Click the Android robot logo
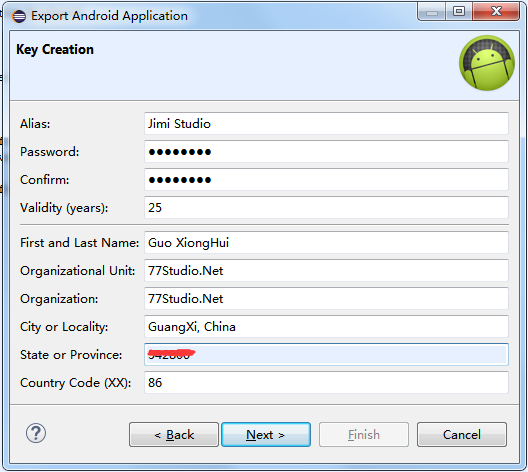 tap(487, 63)
